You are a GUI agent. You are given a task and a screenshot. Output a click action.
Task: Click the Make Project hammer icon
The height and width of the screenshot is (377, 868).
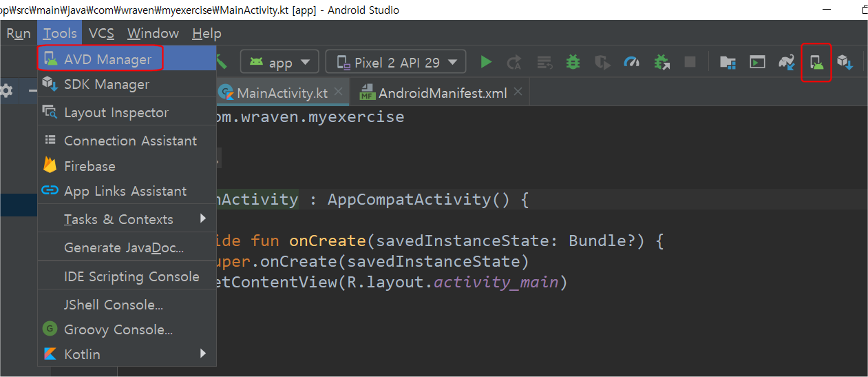(x=222, y=61)
